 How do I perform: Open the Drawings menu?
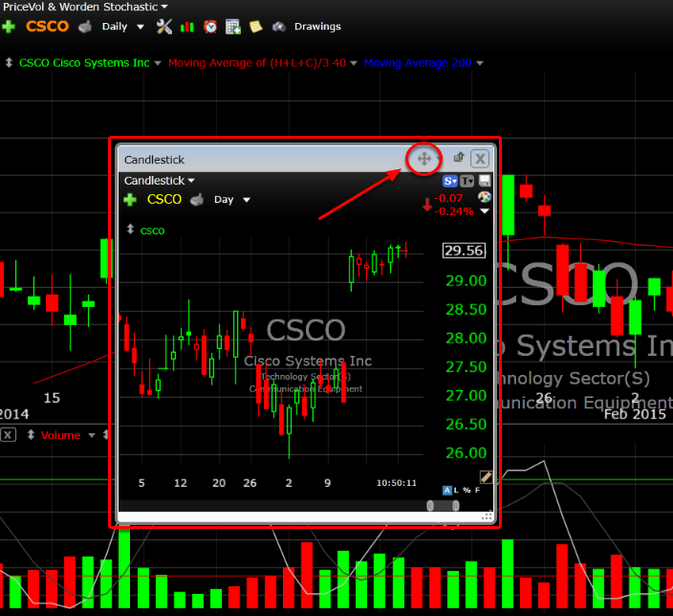tap(317, 27)
